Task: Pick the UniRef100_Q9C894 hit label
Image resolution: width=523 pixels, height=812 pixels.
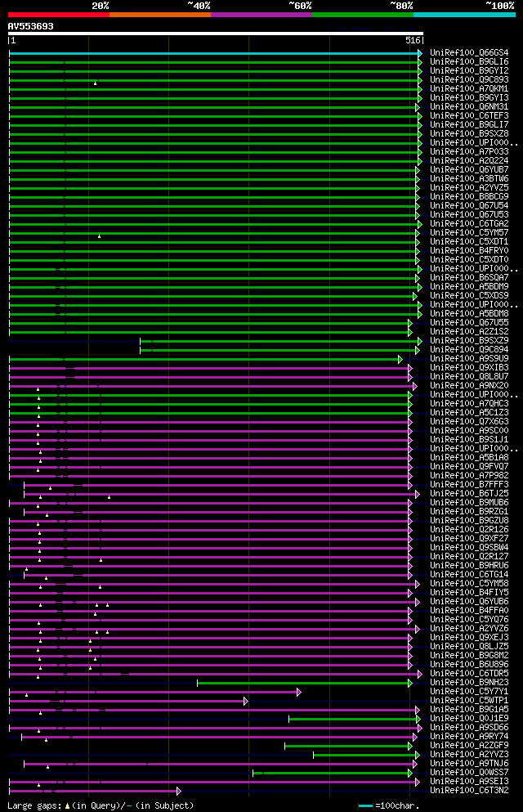Action: 469,349
